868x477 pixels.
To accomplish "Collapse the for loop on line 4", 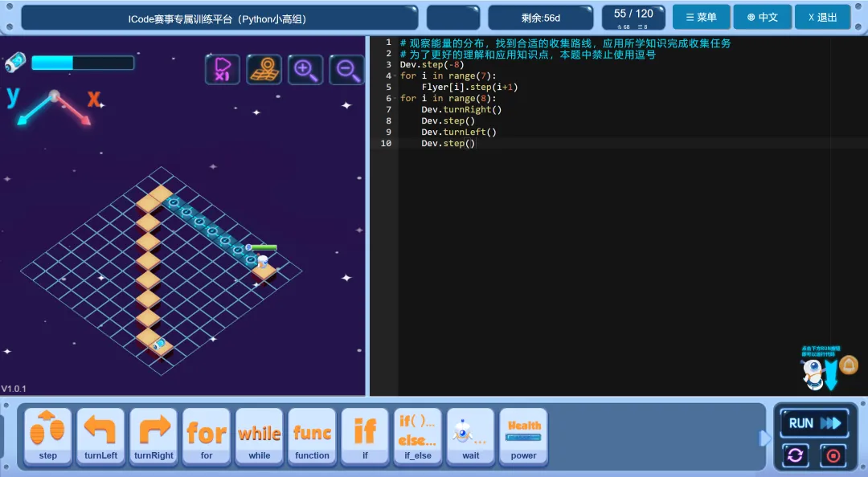I will [x=395, y=75].
